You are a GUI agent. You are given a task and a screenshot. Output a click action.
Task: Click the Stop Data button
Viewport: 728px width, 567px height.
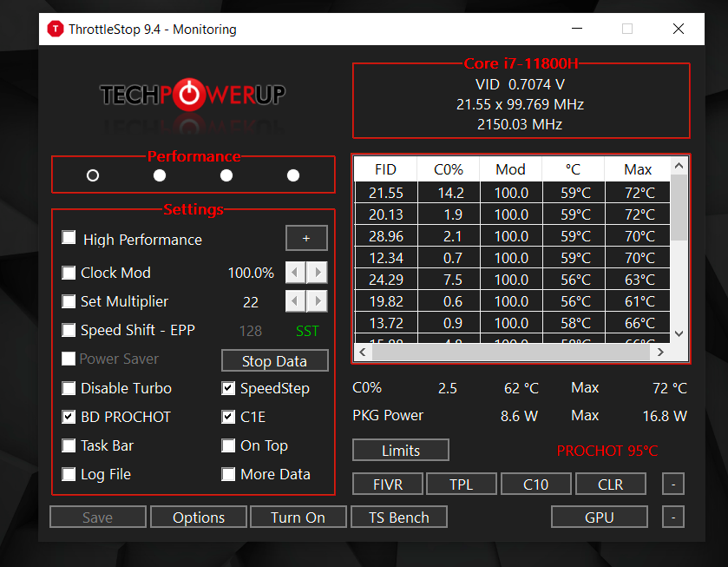275,360
